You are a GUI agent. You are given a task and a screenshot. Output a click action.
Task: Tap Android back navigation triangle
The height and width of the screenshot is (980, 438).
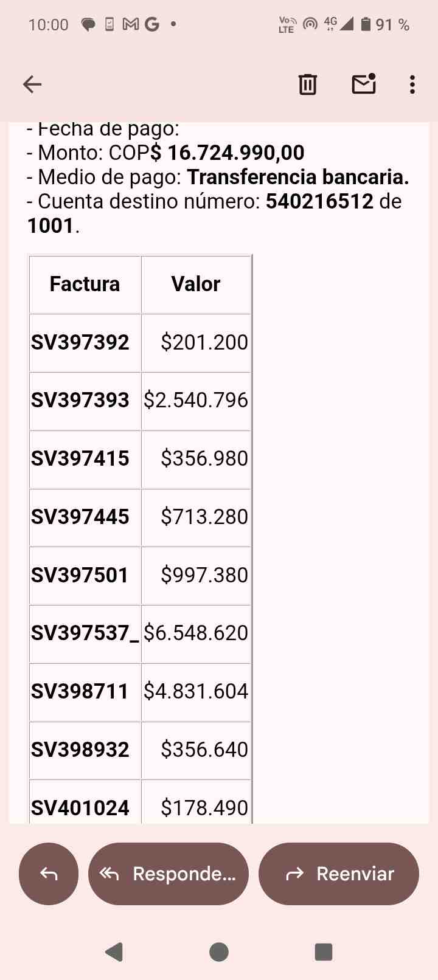tap(114, 951)
